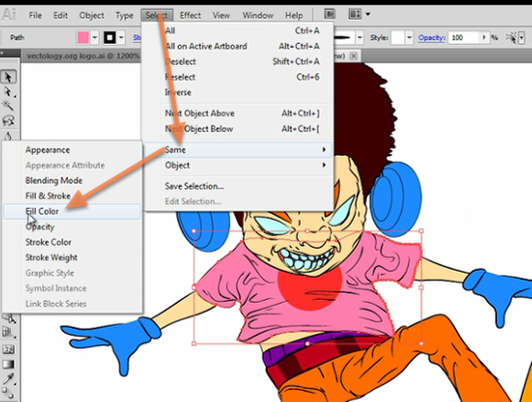Expand the Same submenu entry
532x402 pixels.
pos(238,150)
